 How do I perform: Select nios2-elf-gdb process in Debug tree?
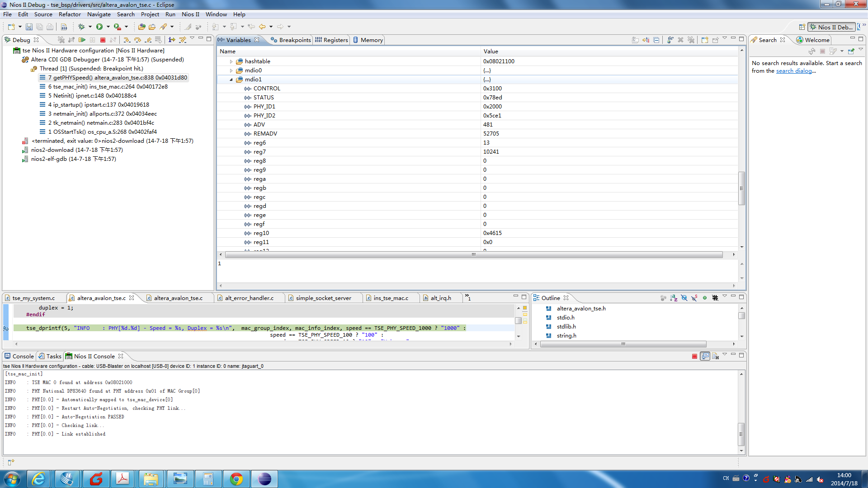point(69,159)
